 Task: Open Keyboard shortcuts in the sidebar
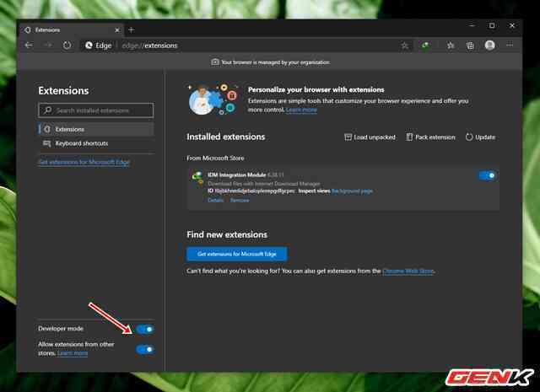pyautogui.click(x=96, y=143)
